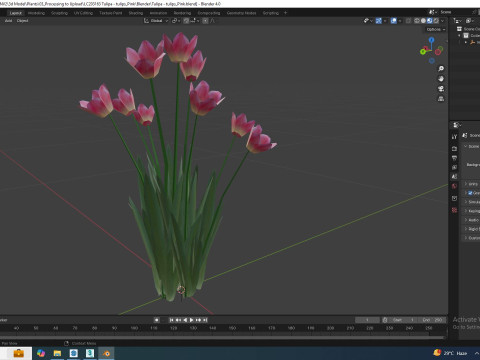
Task: Jump to timeline end
Action: 205,320
